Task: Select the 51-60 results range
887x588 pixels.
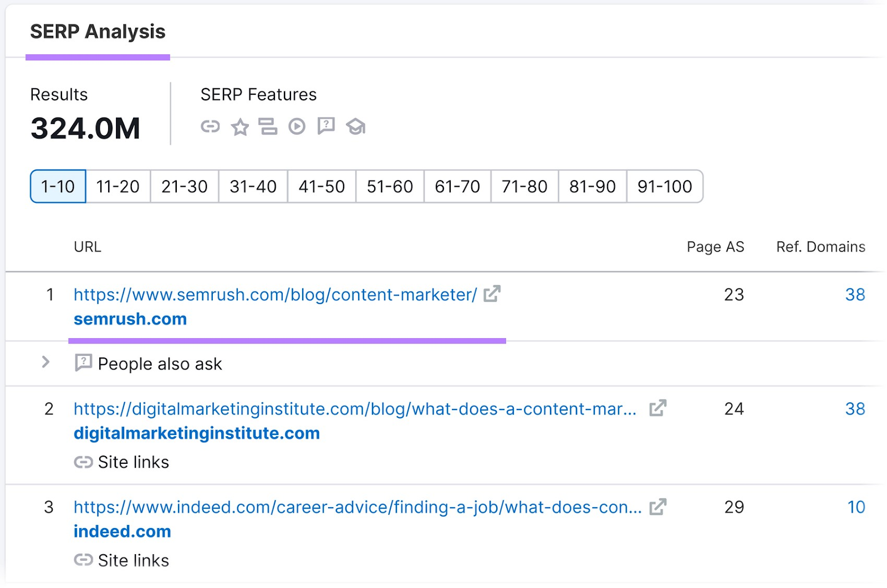Action: tap(389, 187)
